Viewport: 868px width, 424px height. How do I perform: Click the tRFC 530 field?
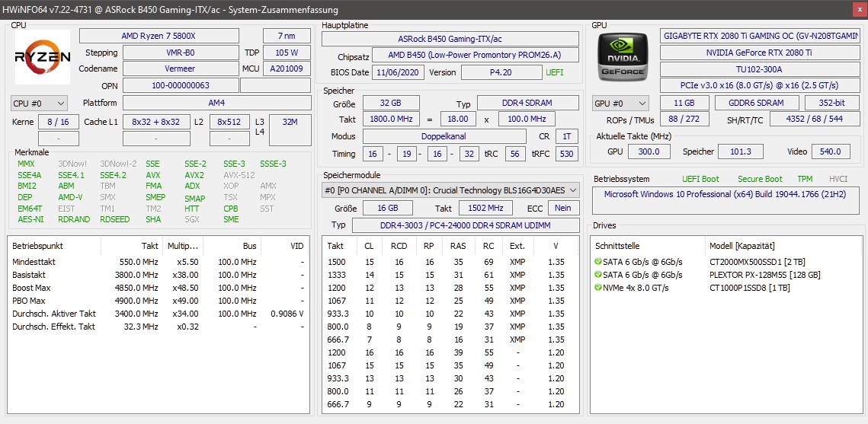tap(566, 154)
